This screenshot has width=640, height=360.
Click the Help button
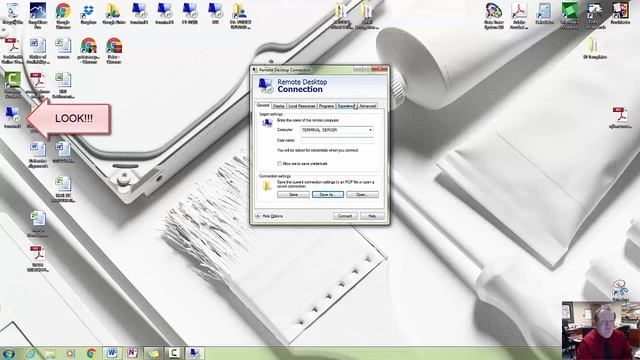coord(372,216)
